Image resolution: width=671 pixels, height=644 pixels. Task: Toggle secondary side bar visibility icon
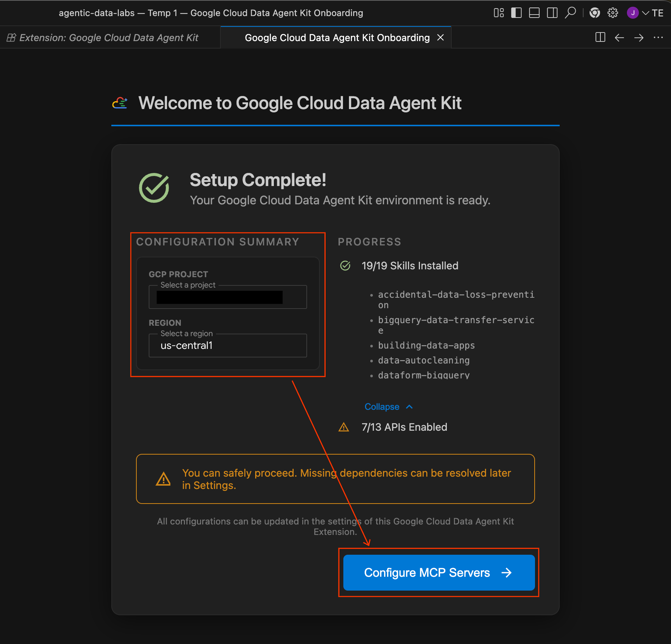point(552,13)
